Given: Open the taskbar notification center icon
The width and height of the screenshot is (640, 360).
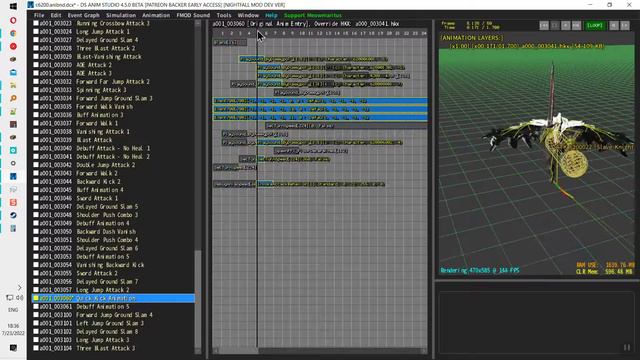Looking at the screenshot, I should 13,347.
